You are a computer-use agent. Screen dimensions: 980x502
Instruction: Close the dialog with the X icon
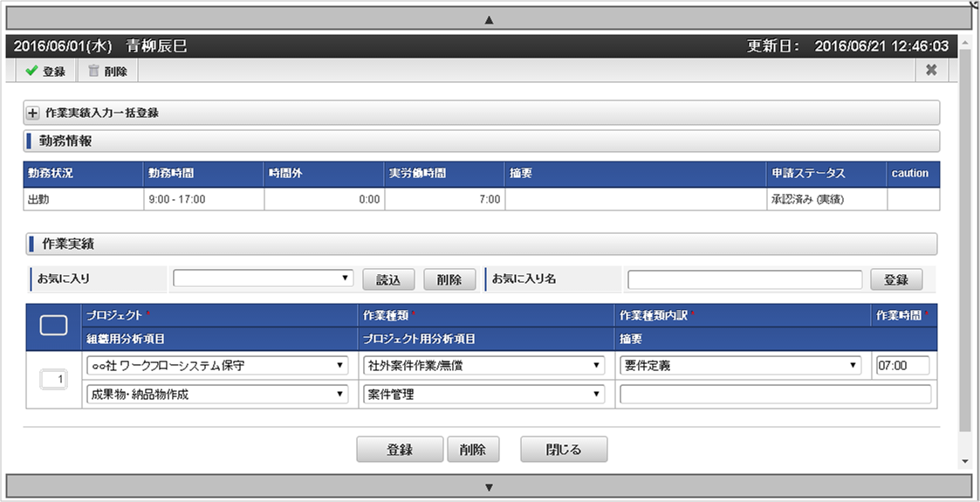click(930, 70)
